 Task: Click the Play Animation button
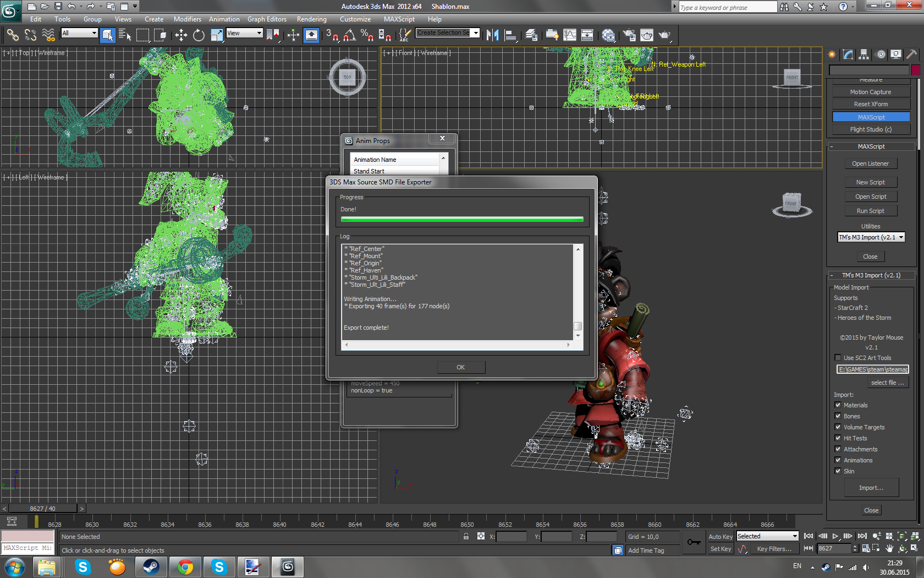pyautogui.click(x=835, y=536)
